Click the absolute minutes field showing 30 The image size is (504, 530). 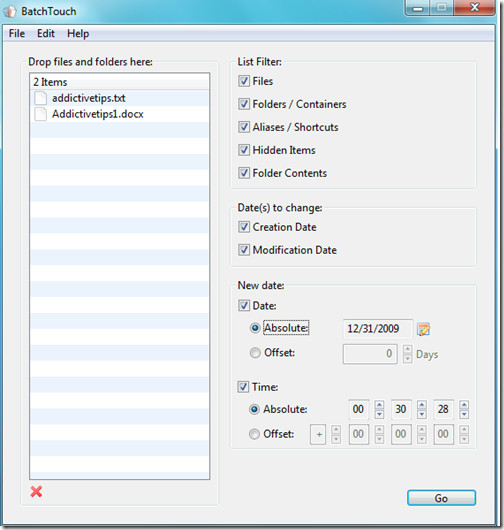[401, 409]
